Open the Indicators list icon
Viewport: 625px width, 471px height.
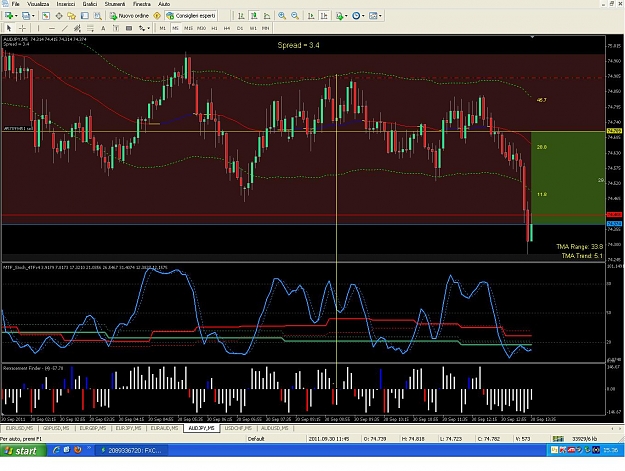339,16
